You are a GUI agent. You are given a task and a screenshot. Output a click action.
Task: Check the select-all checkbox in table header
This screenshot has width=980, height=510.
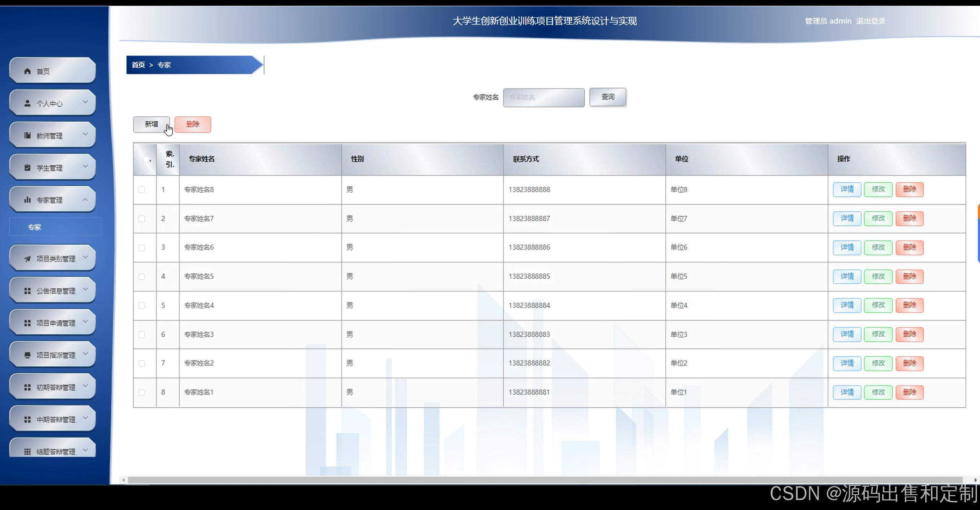tap(146, 159)
